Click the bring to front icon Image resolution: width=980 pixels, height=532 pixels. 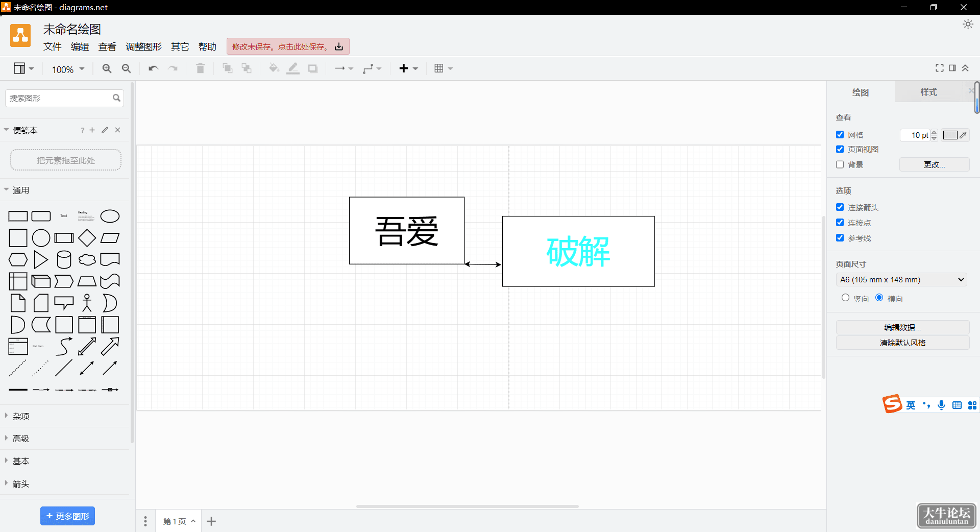(x=228, y=68)
